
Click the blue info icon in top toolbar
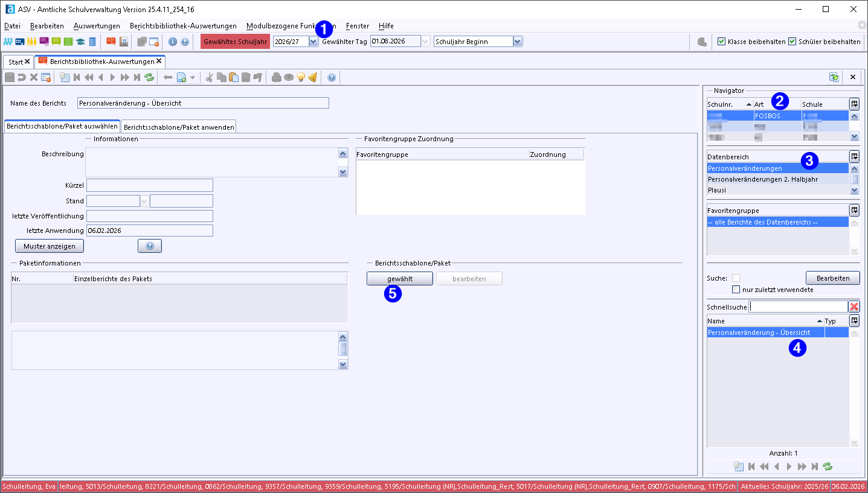[172, 42]
